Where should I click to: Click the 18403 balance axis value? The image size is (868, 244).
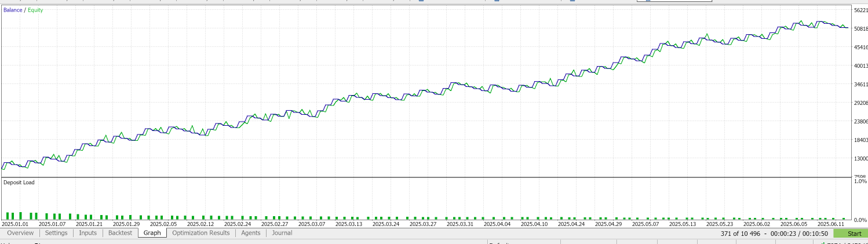pos(861,140)
